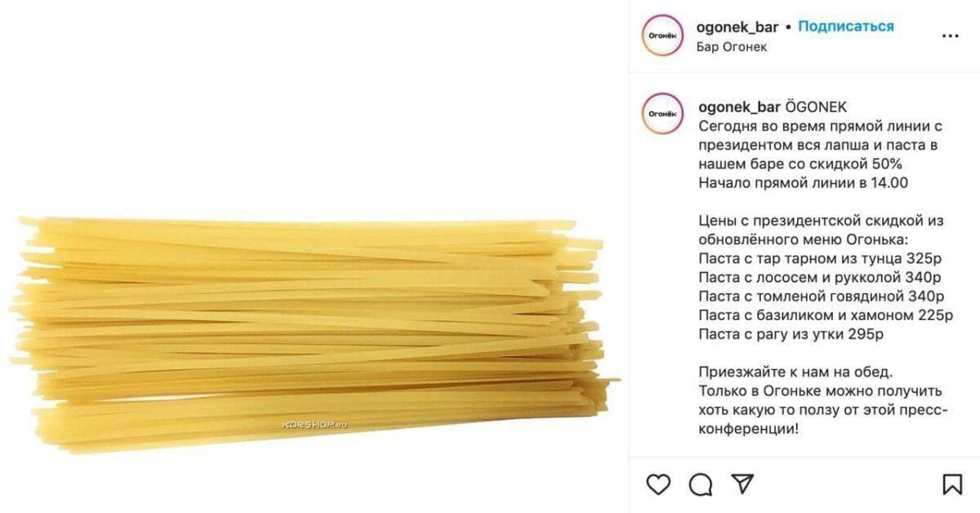The image size is (980, 513).
Task: Open comments via the speech bubble icon
Action: click(x=701, y=484)
